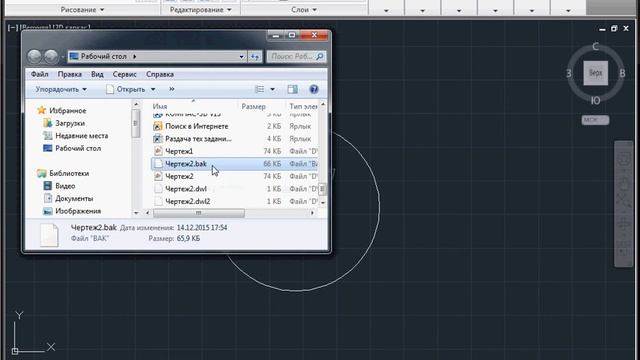Open the Изображения library
Screen dimensions: 640x360
coord(72,211)
